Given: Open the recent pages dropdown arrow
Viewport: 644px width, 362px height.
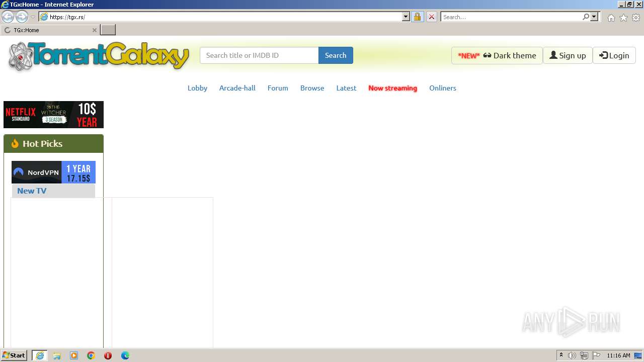Looking at the screenshot, I should [x=33, y=17].
